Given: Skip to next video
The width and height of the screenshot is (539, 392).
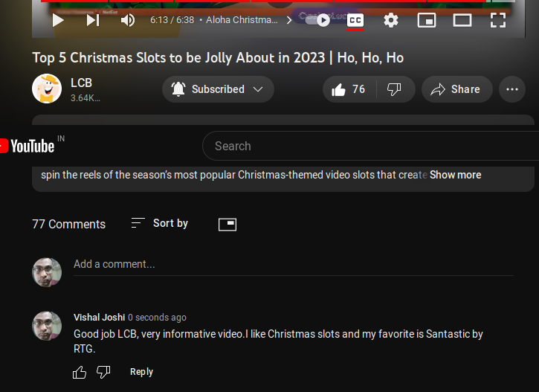Looking at the screenshot, I should tap(93, 20).
